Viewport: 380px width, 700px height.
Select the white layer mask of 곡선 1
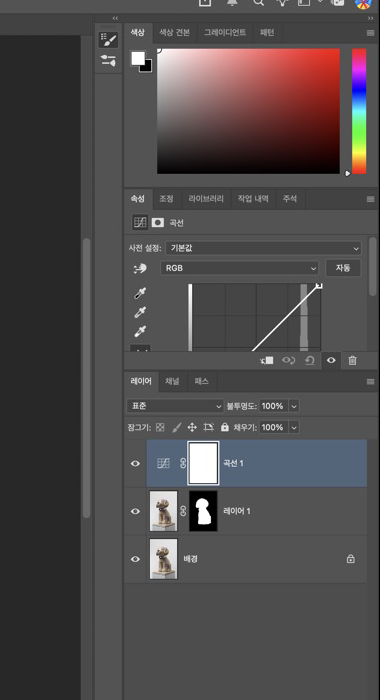[x=204, y=463]
